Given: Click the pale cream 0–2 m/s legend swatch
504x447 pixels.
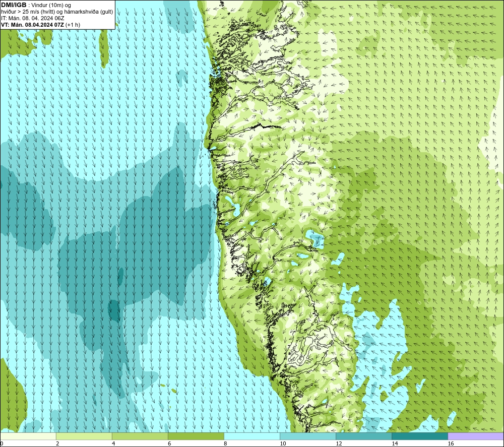Looking at the screenshot, I should tap(28, 436).
